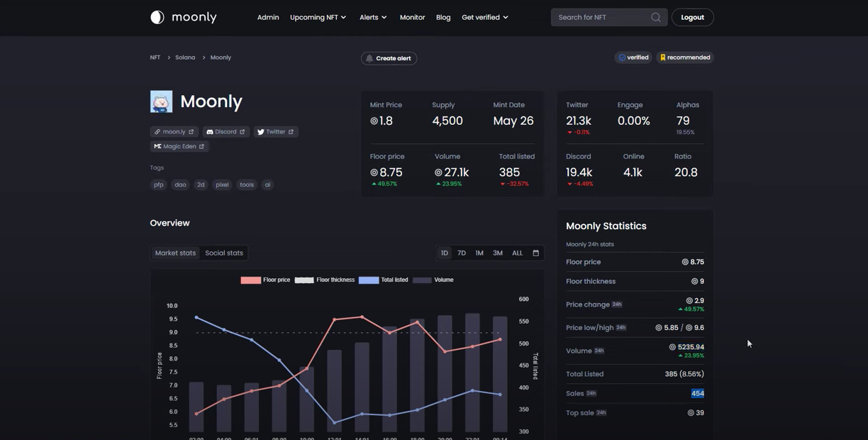Click the verified badge icon
Viewport: 868px width, 440px height.
click(x=622, y=57)
